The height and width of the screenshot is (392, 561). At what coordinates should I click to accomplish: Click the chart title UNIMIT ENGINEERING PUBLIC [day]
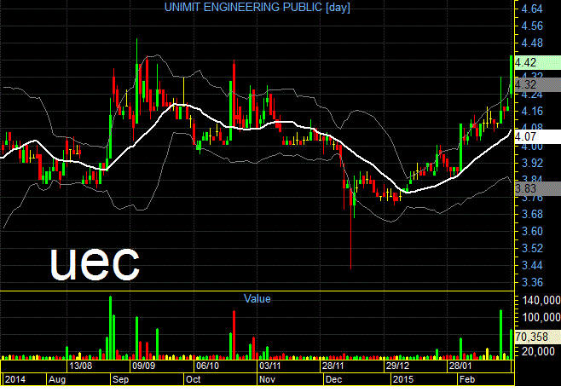(257, 7)
